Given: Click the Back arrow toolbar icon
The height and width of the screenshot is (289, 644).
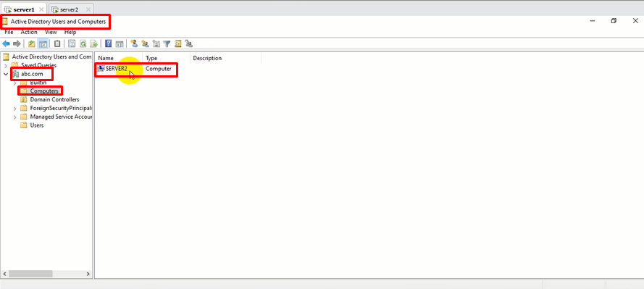Looking at the screenshot, I should point(6,43).
